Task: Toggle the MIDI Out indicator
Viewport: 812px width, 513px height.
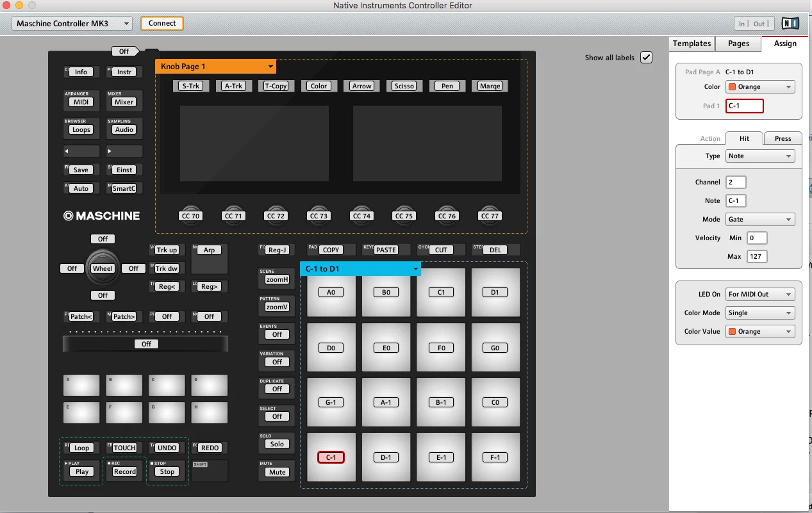Action: (759, 24)
